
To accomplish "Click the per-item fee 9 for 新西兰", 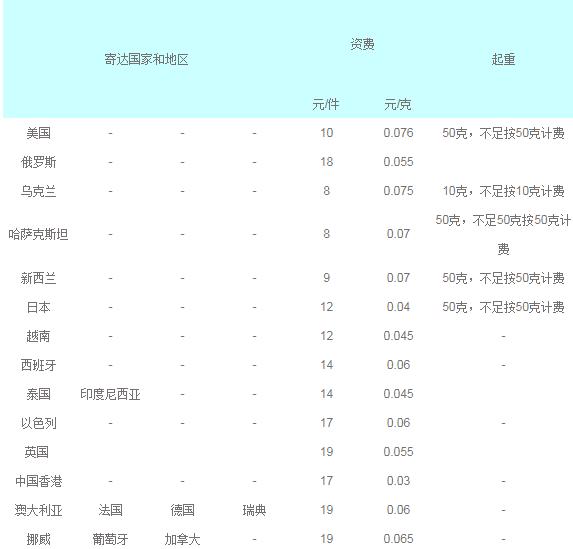I will (326, 278).
